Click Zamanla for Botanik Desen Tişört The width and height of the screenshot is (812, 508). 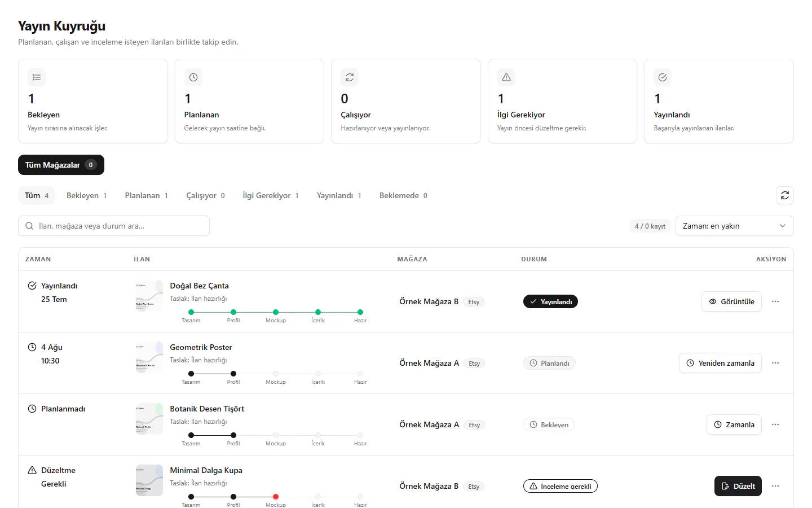(x=734, y=424)
